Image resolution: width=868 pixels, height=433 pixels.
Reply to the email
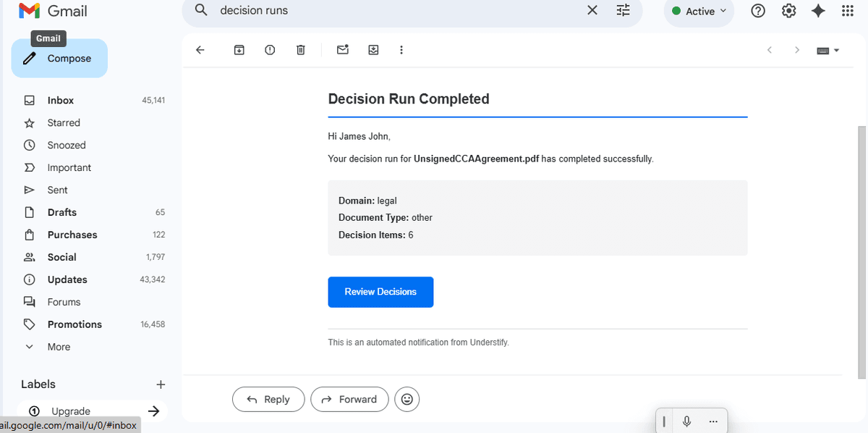tap(268, 399)
